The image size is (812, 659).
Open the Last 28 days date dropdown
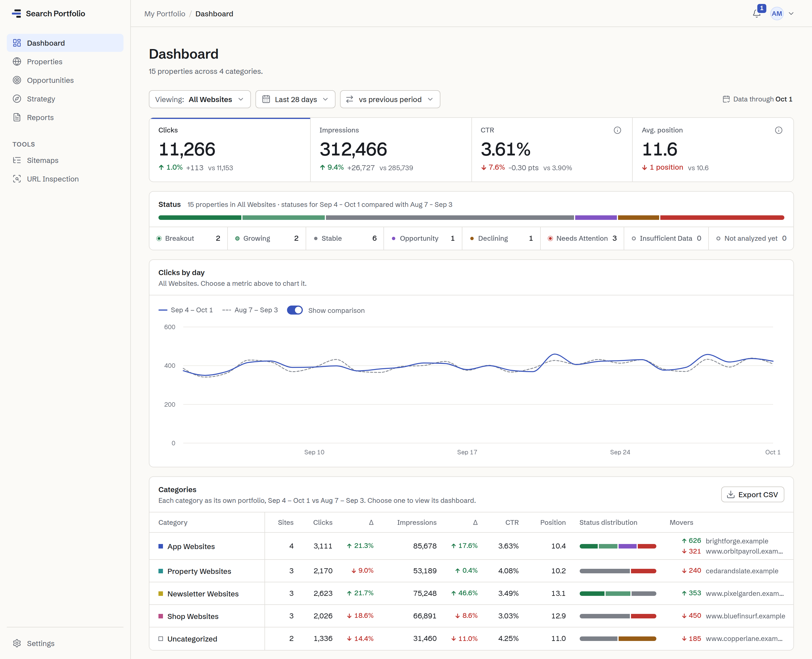[295, 99]
